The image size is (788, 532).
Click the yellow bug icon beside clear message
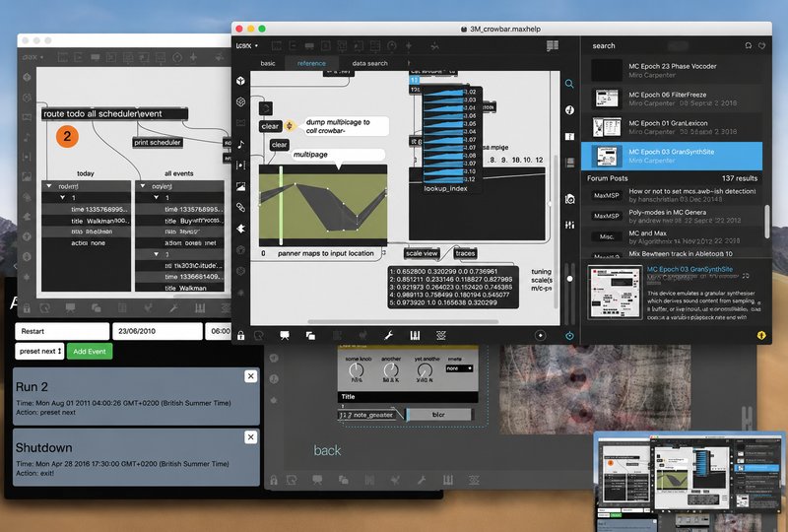[x=290, y=126]
